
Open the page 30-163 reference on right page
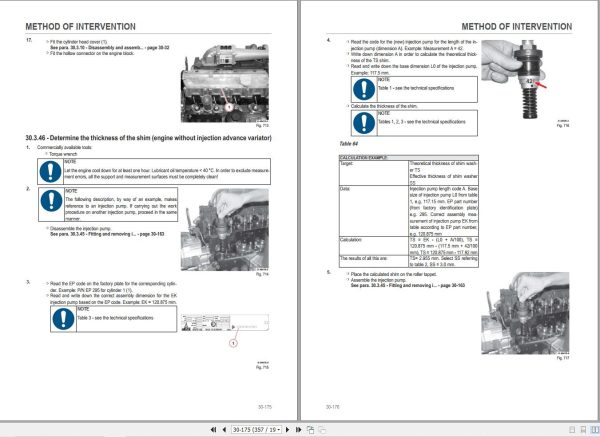click(408, 285)
